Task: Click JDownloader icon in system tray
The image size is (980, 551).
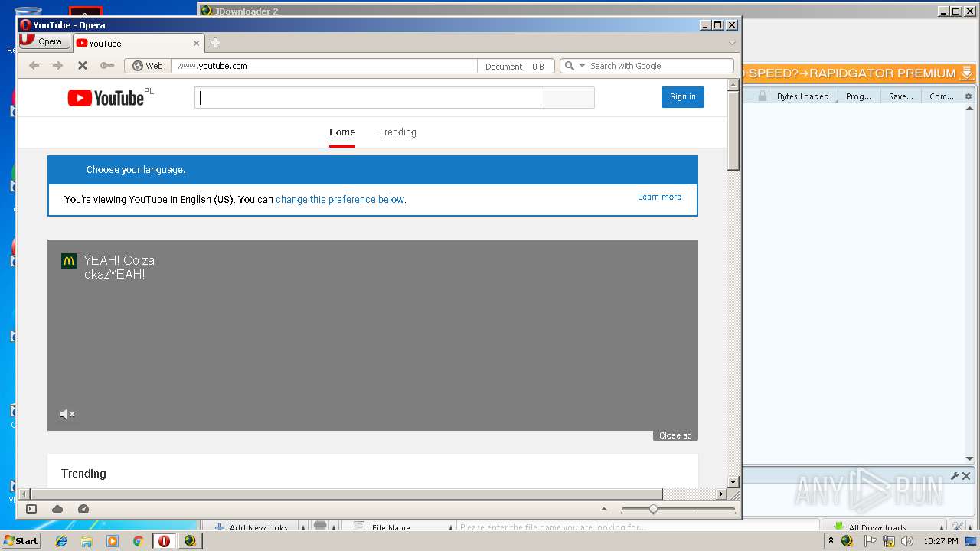Action: 847,541
